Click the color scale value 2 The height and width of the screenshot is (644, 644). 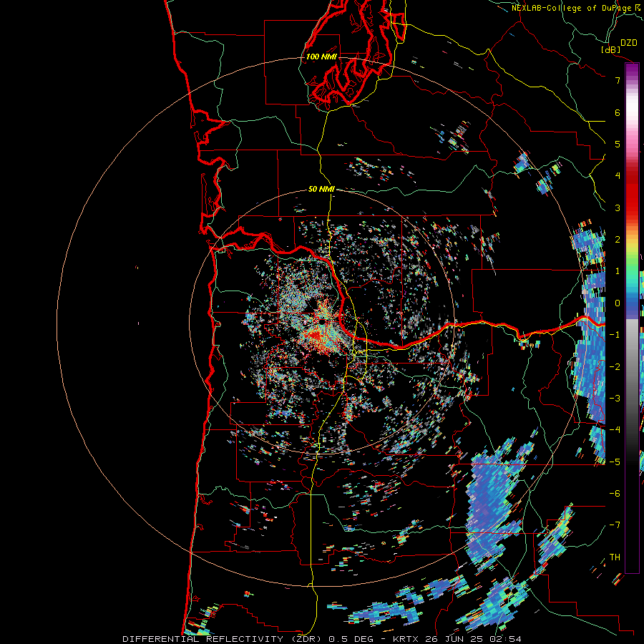(618, 240)
